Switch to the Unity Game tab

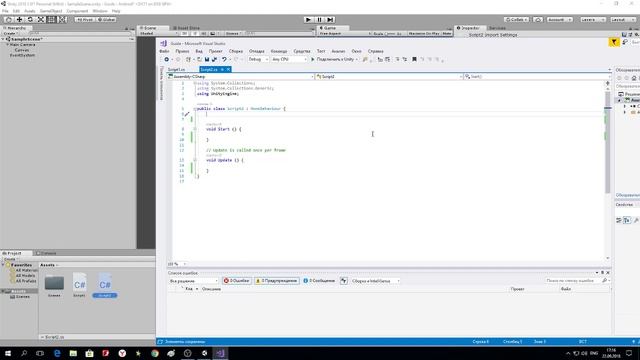(329, 28)
